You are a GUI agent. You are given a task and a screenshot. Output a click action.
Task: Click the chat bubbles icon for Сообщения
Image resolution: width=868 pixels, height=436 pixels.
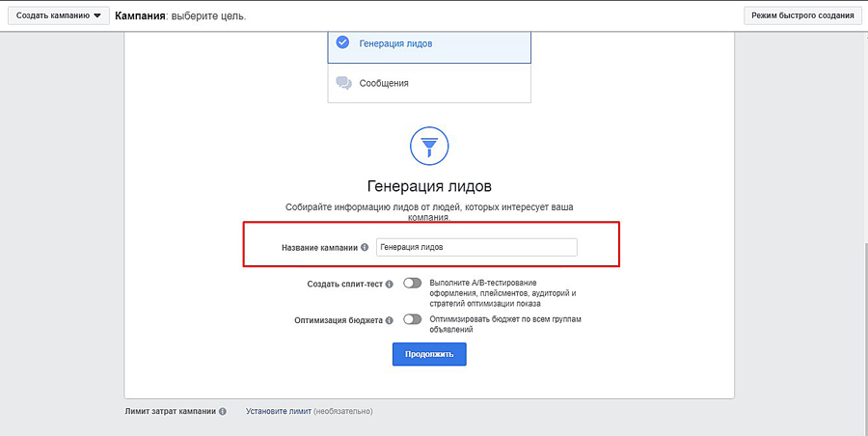(x=343, y=83)
